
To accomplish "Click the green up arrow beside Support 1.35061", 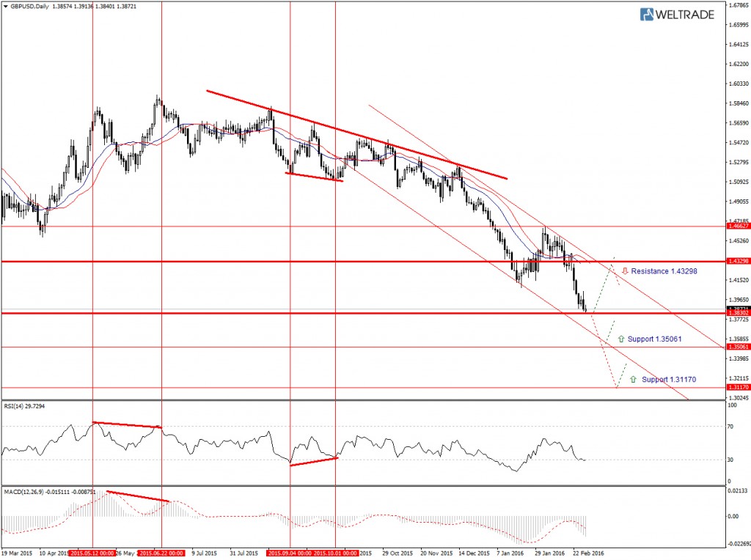I will 621,339.
